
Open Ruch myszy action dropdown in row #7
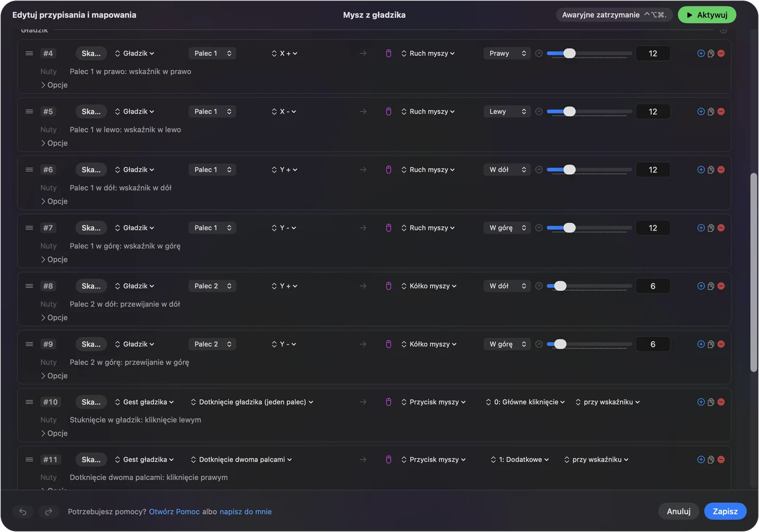[428, 228]
